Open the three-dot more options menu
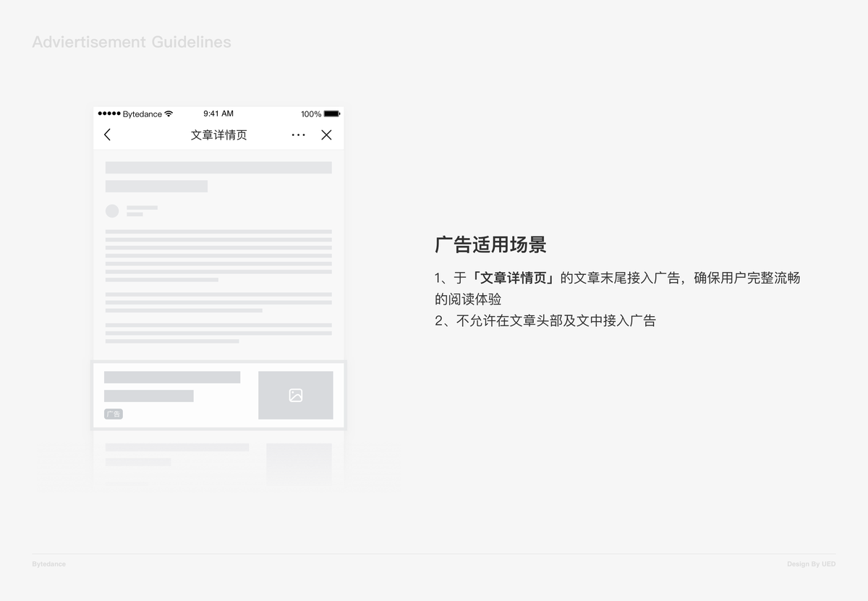This screenshot has width=868, height=601. tap(298, 135)
